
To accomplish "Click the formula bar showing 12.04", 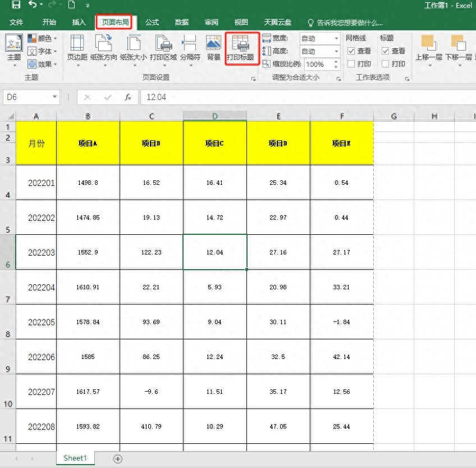I will pos(308,97).
